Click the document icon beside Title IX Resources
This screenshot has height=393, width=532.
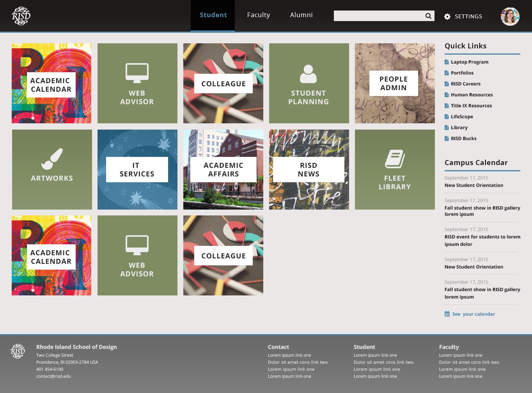447,106
